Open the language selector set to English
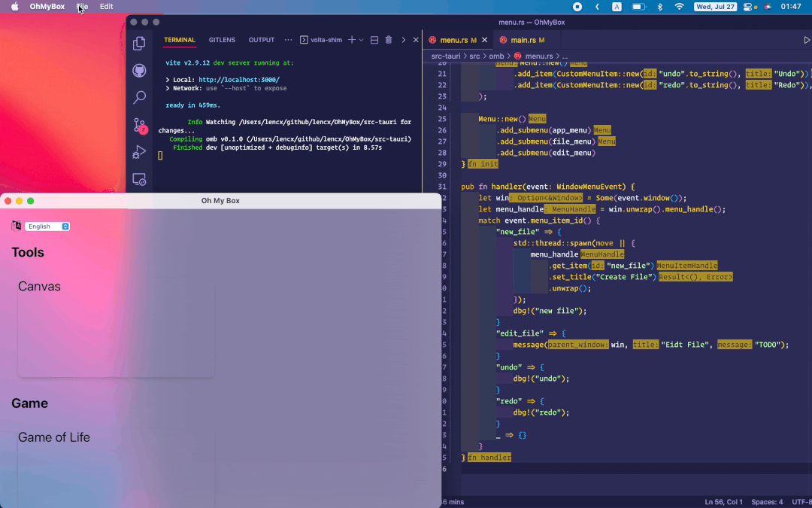The image size is (812, 508). pyautogui.click(x=47, y=227)
